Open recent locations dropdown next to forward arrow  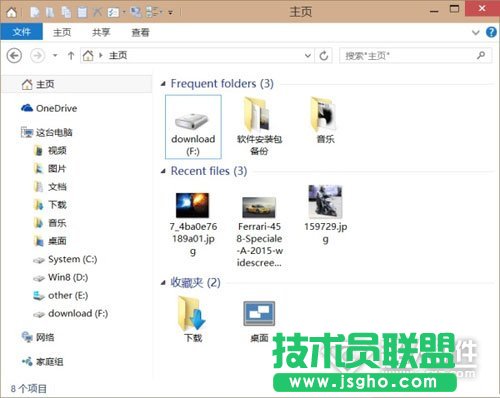tap(55, 55)
